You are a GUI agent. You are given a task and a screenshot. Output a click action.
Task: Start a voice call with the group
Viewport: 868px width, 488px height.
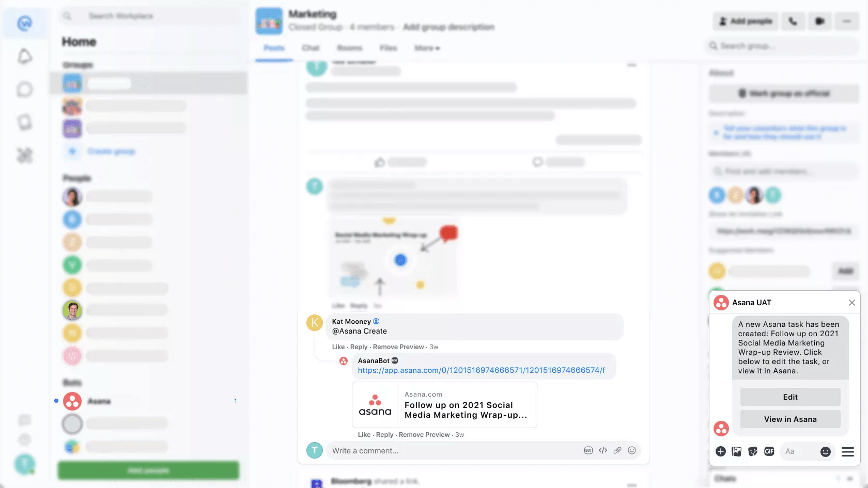(x=793, y=21)
